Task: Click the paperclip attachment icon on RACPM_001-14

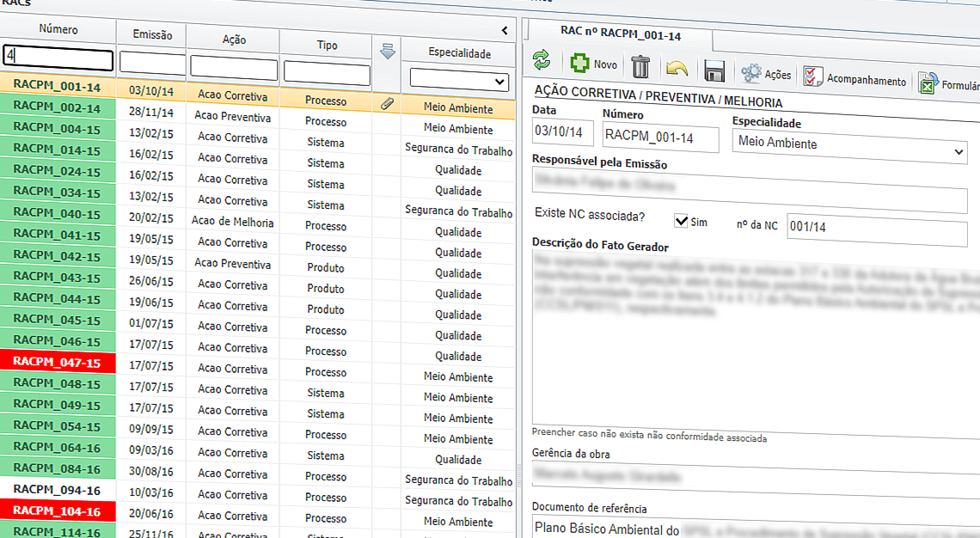Action: pos(387,102)
